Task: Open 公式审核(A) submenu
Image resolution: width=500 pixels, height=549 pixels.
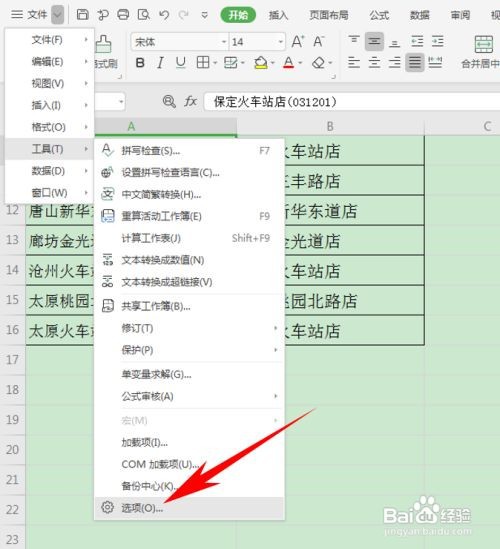Action: (189, 396)
